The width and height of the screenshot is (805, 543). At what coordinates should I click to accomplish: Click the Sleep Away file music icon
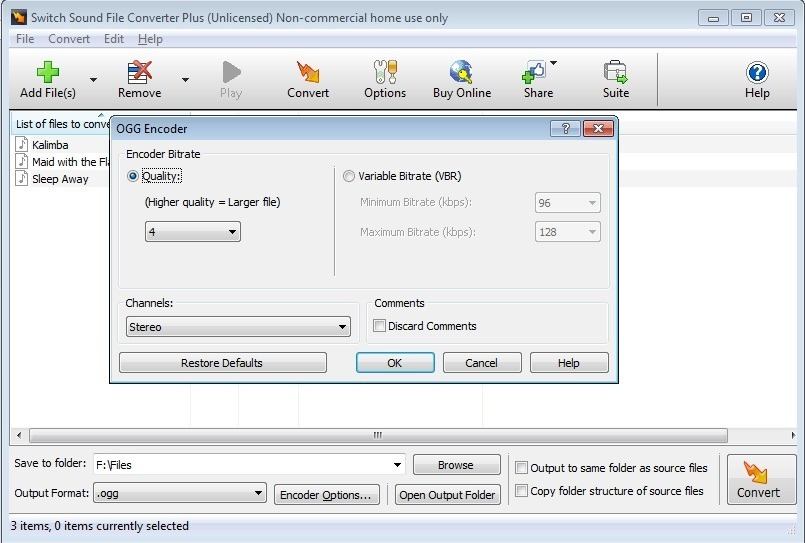click(22, 178)
